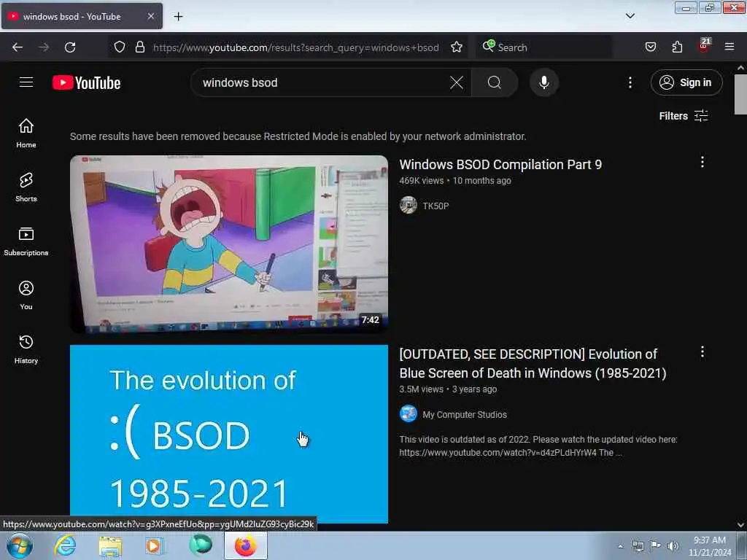Visit the My Computer Studios channel

click(x=465, y=415)
